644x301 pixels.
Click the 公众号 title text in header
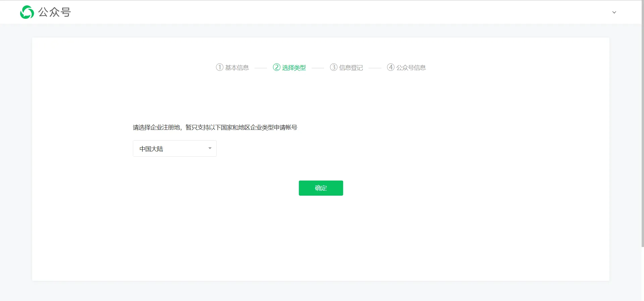[x=54, y=12]
